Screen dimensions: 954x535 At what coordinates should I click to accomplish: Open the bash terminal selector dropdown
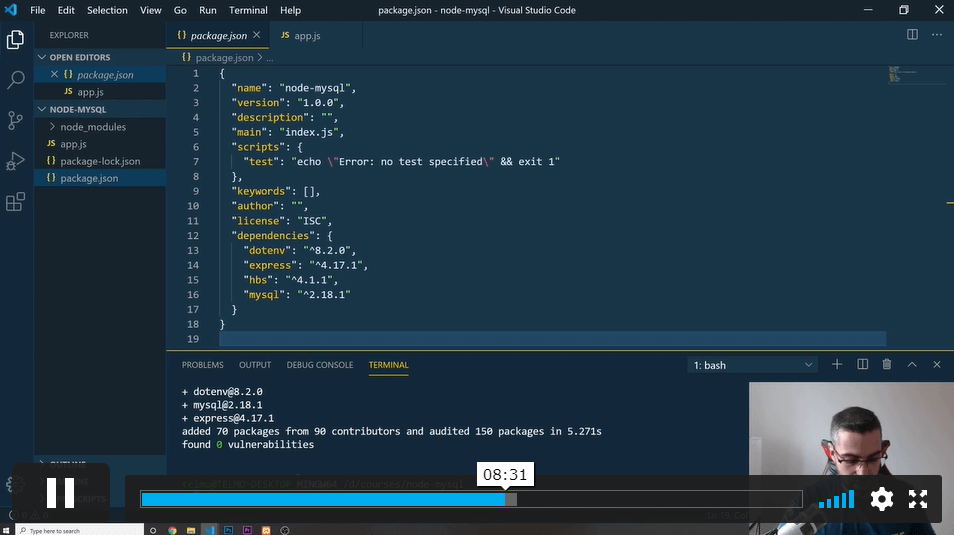pyautogui.click(x=753, y=365)
